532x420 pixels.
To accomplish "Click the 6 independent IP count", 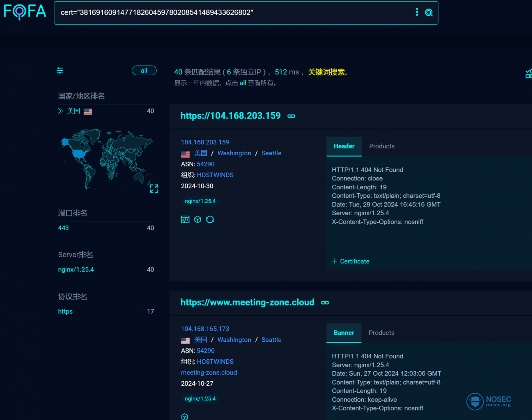I will (x=229, y=72).
